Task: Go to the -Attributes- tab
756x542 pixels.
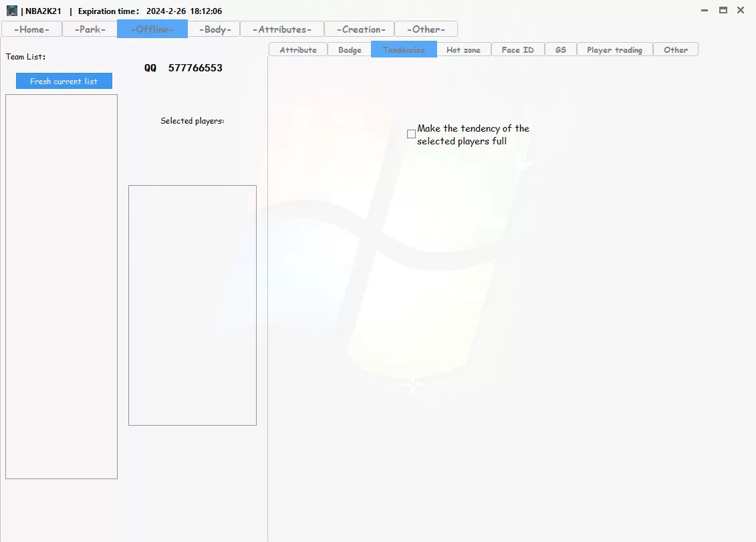Action: pos(282,29)
